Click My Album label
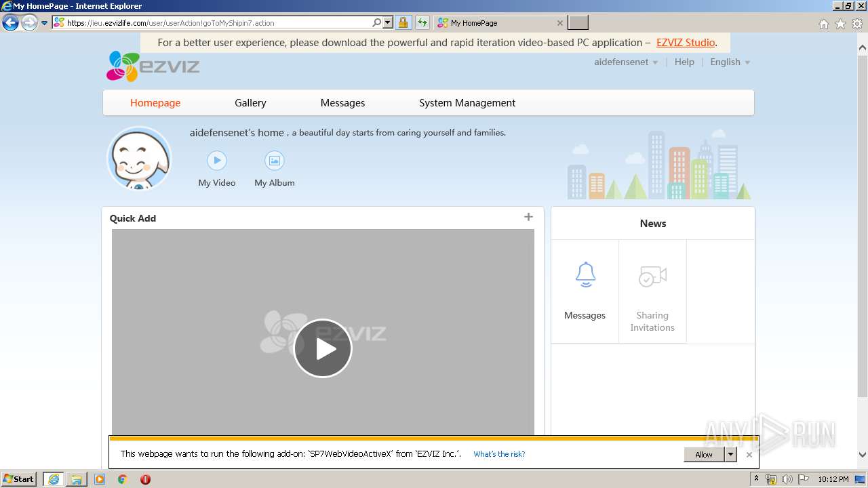868x488 pixels. (x=275, y=183)
